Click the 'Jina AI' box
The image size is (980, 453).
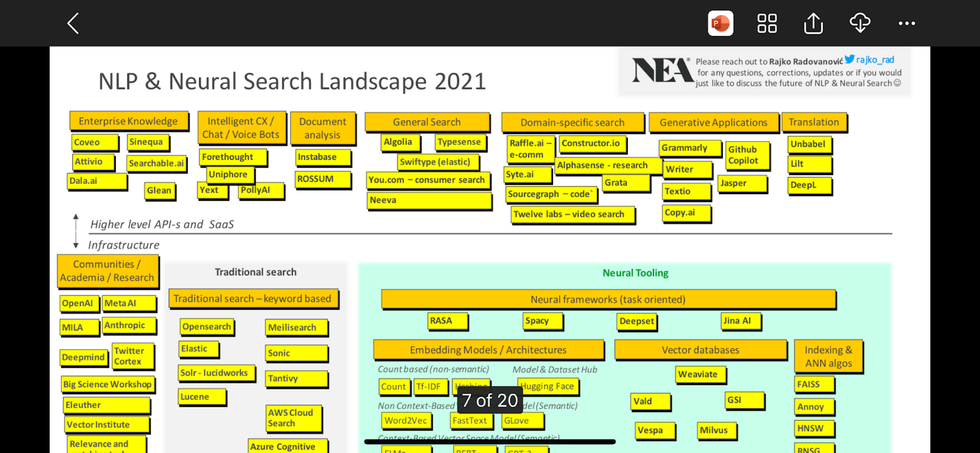tap(741, 321)
